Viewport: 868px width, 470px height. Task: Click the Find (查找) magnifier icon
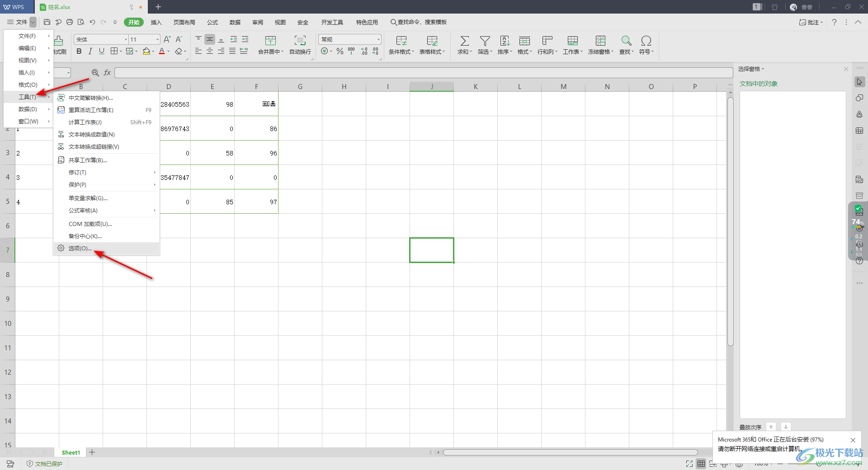tap(626, 41)
